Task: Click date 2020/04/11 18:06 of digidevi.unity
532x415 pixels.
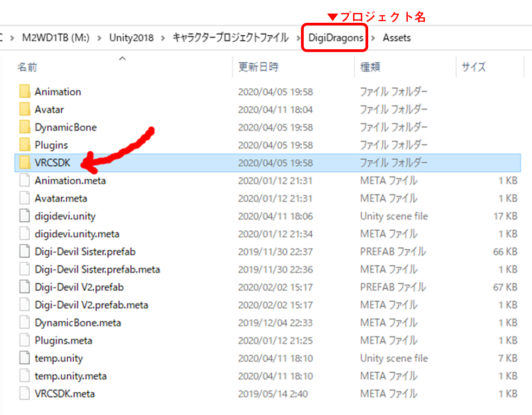Action: click(x=275, y=216)
